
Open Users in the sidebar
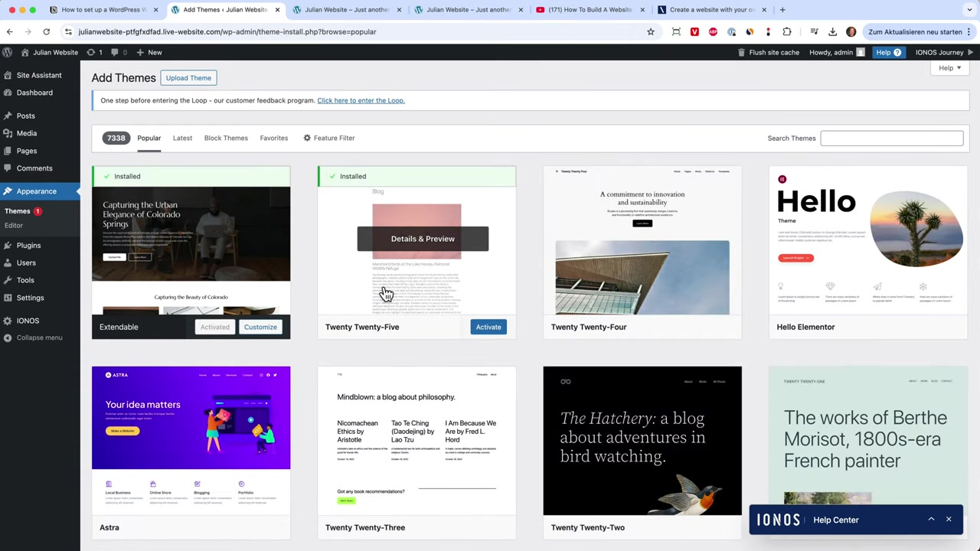(x=26, y=262)
